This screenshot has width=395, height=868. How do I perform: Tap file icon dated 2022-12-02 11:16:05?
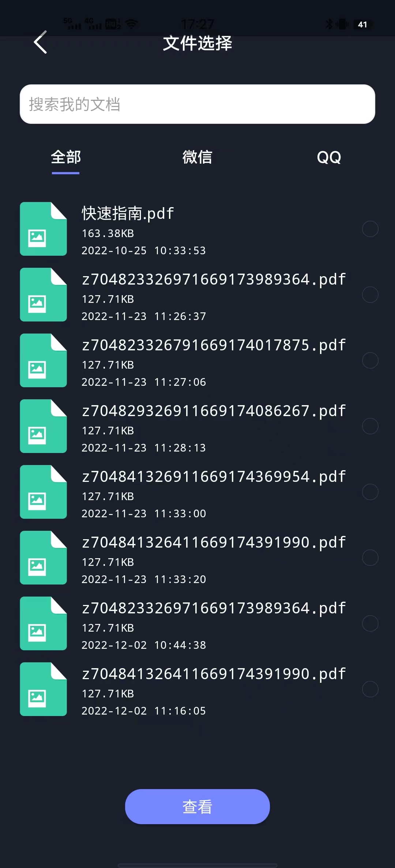pos(43,689)
